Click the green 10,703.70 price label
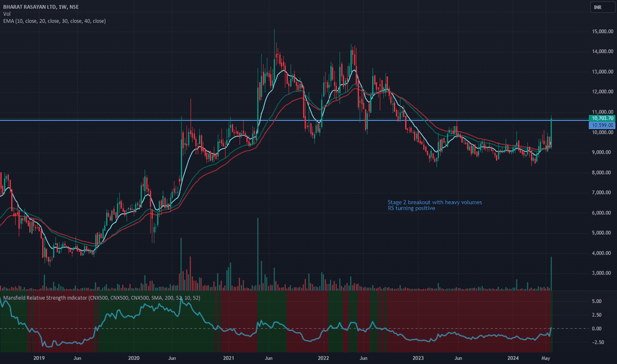 click(x=602, y=118)
